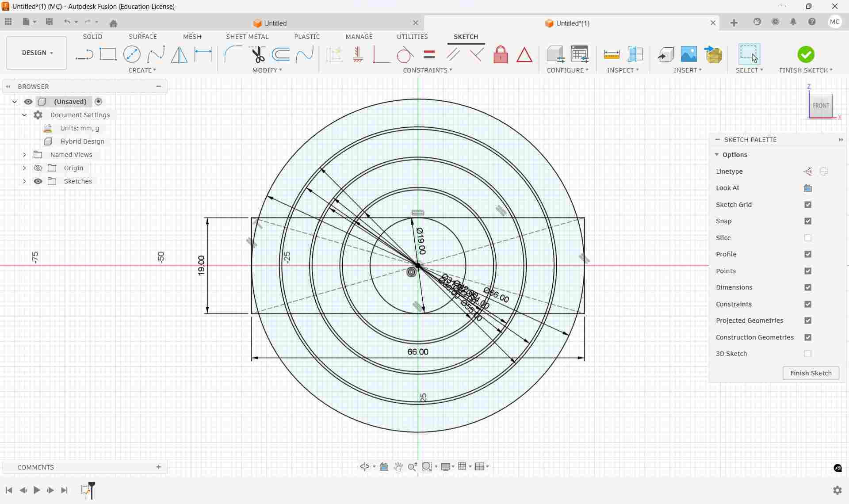Expand the Named Views folder

point(24,155)
